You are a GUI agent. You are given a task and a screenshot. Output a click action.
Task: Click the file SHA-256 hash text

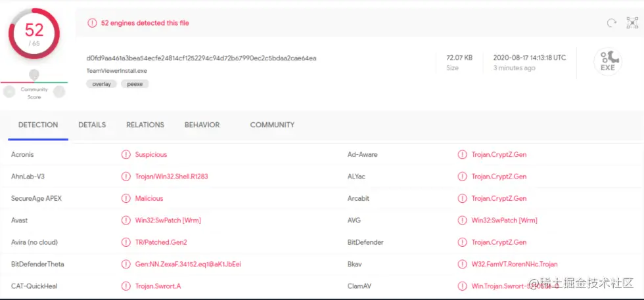coord(201,58)
